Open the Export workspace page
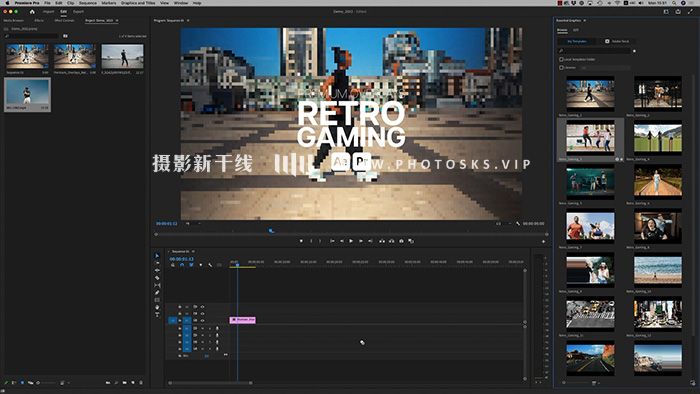The width and height of the screenshot is (700, 394). pos(78,12)
